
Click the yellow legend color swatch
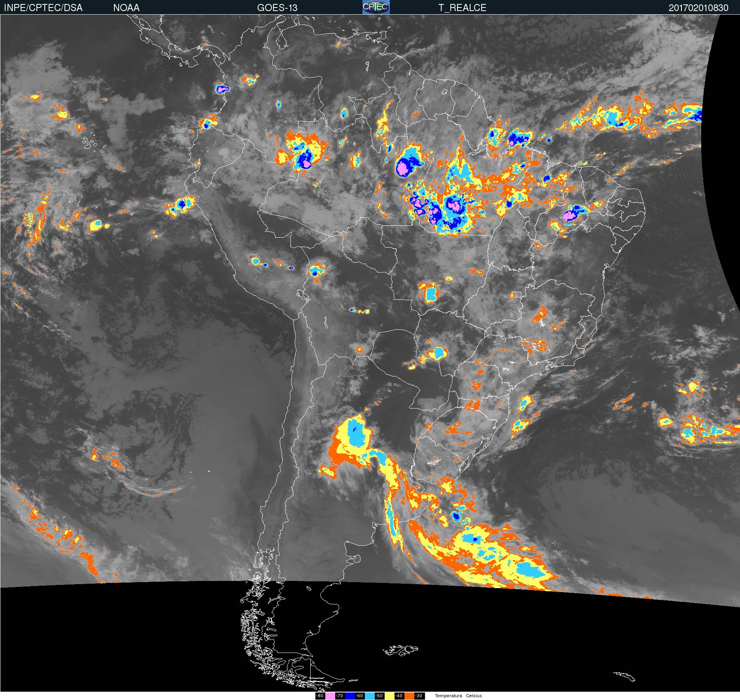[x=389, y=696]
